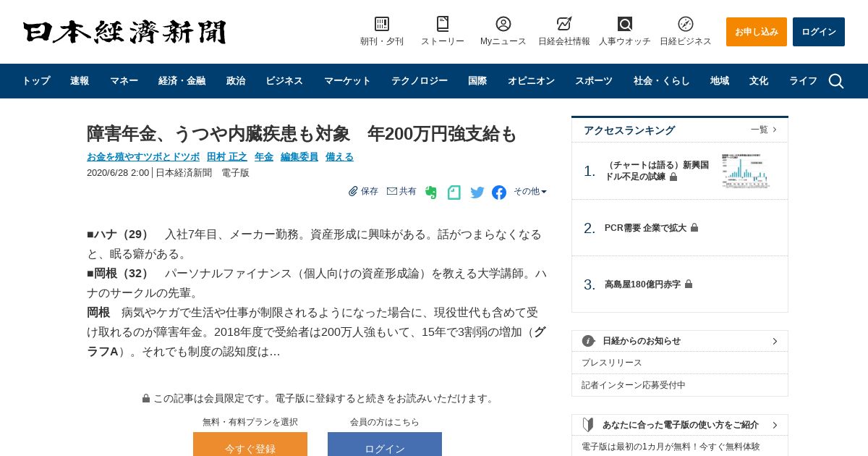The height and width of the screenshot is (456, 868).
Task: Open the ライフ menu
Action: pos(803,81)
